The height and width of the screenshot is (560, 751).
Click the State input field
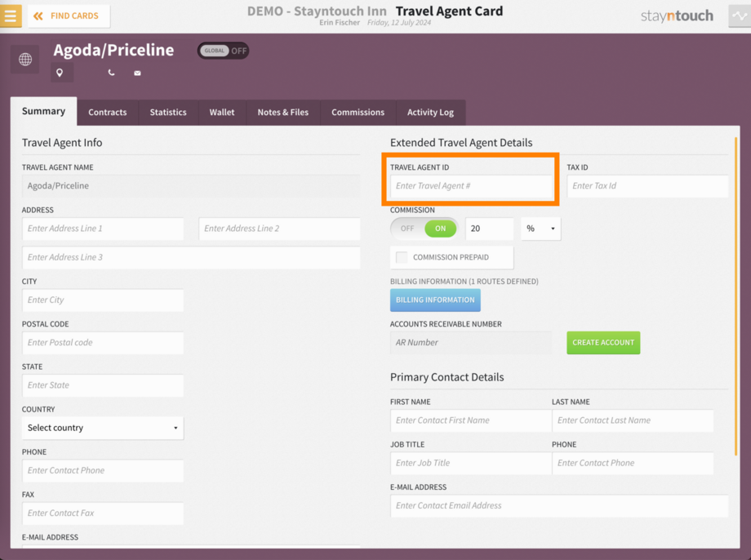103,385
